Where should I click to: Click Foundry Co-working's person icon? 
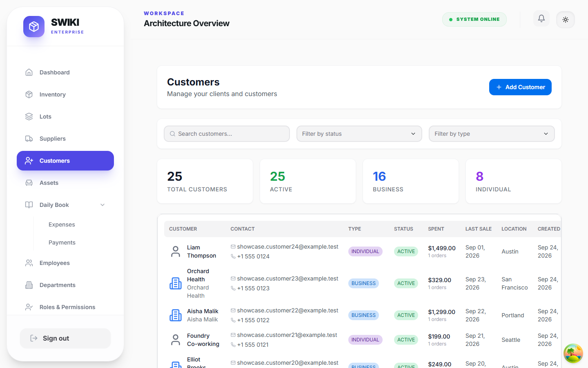coord(176,340)
